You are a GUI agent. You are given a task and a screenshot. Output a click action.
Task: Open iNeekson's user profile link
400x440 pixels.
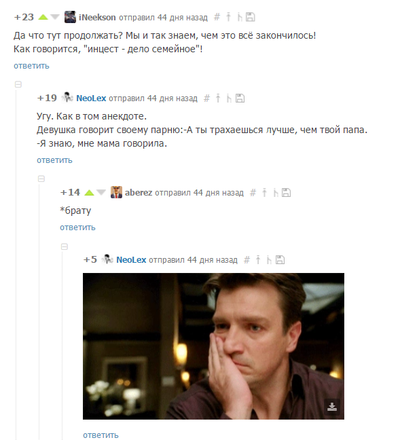click(x=97, y=17)
